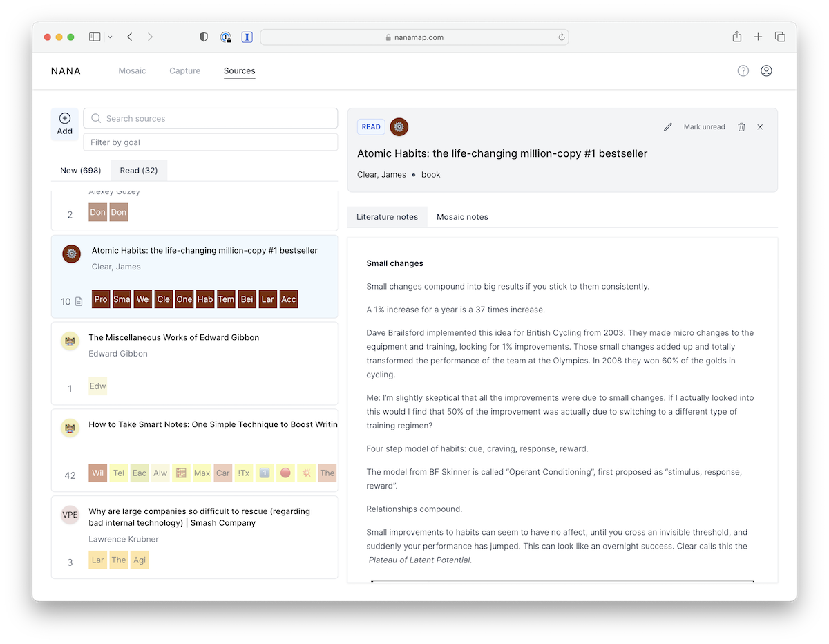
Task: Click the VPE avatar badge
Action: 70,515
